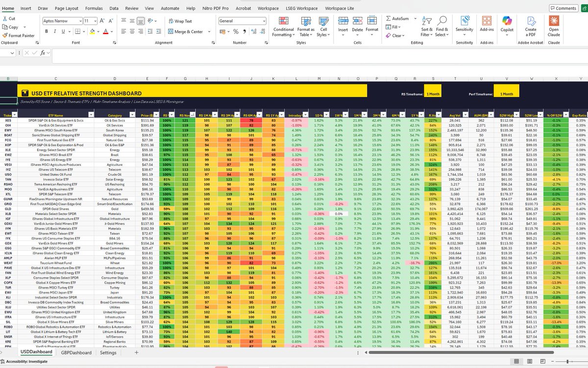Click Create a PDF
The image size is (588, 368).
[531, 26]
